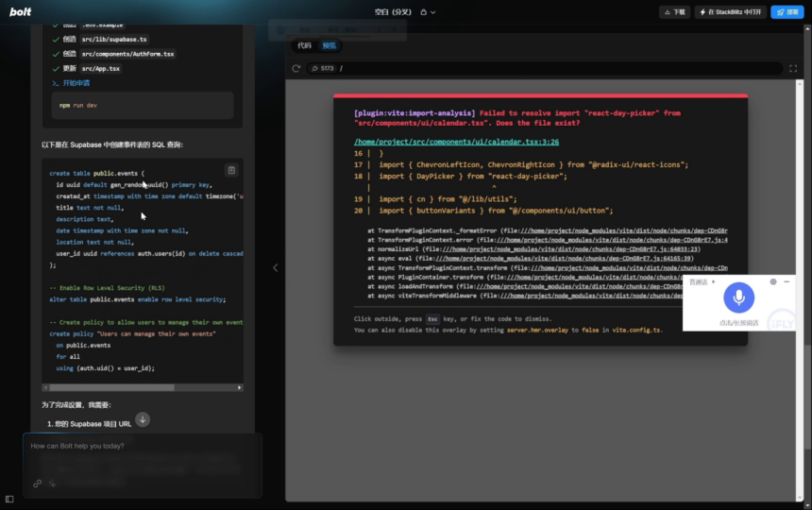This screenshot has height=510, width=812.
Task: Open voice input widget settings gear
Action: click(773, 281)
